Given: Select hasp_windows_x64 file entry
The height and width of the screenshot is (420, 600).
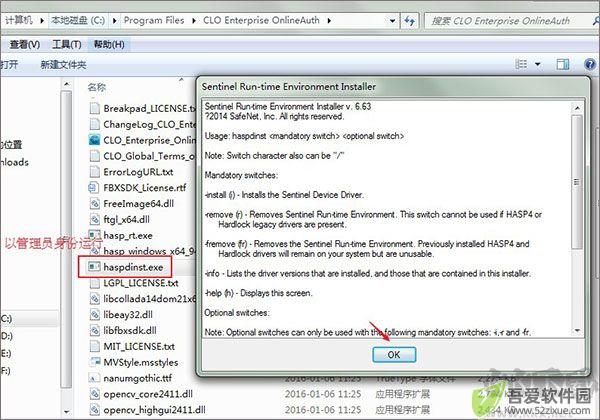Looking at the screenshot, I should click(x=150, y=251).
